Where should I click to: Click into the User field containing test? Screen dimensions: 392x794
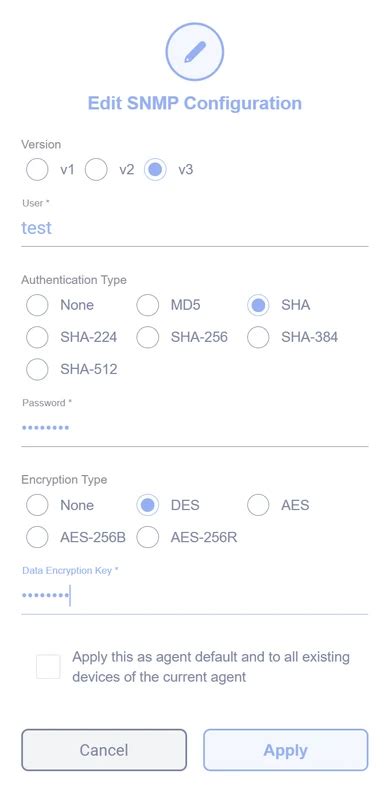[194, 228]
